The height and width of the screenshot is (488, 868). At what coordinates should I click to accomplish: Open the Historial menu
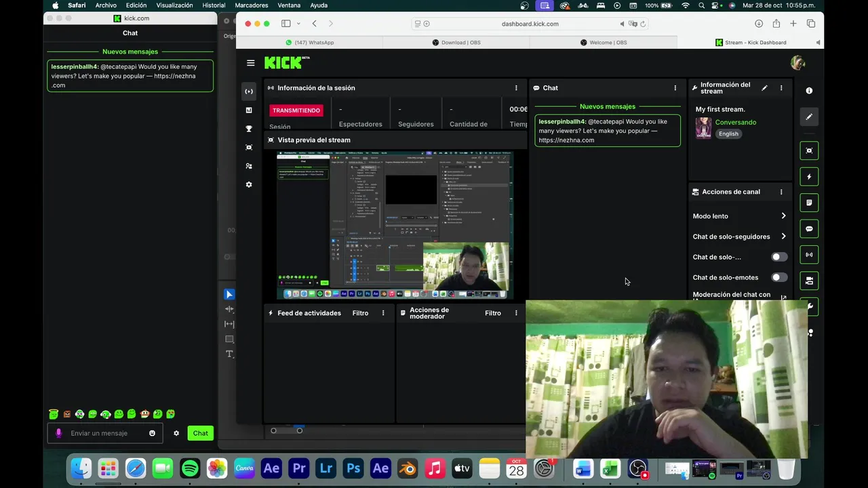click(214, 5)
